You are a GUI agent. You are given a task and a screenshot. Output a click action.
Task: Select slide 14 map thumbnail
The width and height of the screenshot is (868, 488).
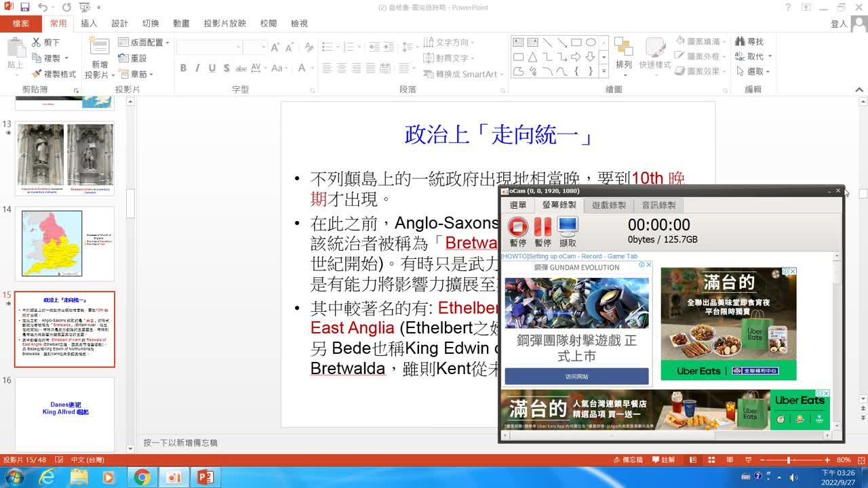pyautogui.click(x=65, y=243)
